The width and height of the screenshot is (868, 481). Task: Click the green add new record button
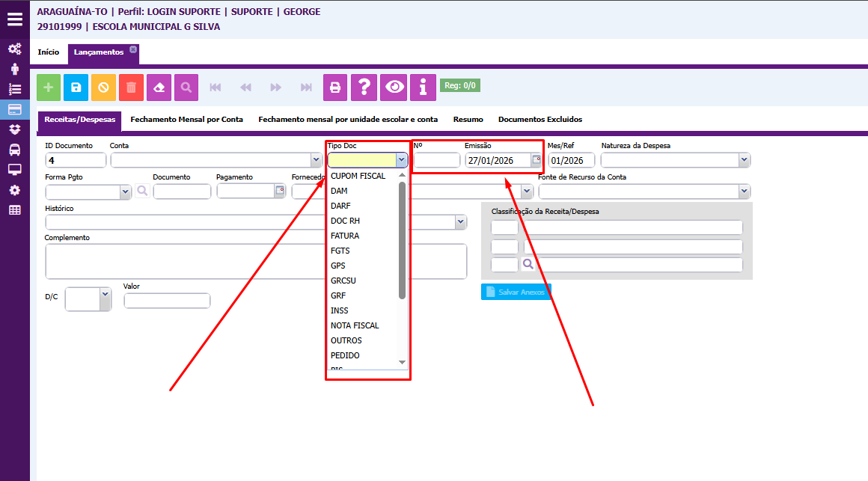(x=49, y=88)
